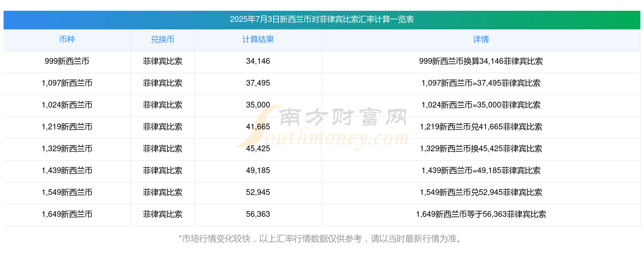This screenshot has height=258, width=644.
Task: Click 菲律宾比索 in the 999新西兰币 row
Action: (162, 61)
